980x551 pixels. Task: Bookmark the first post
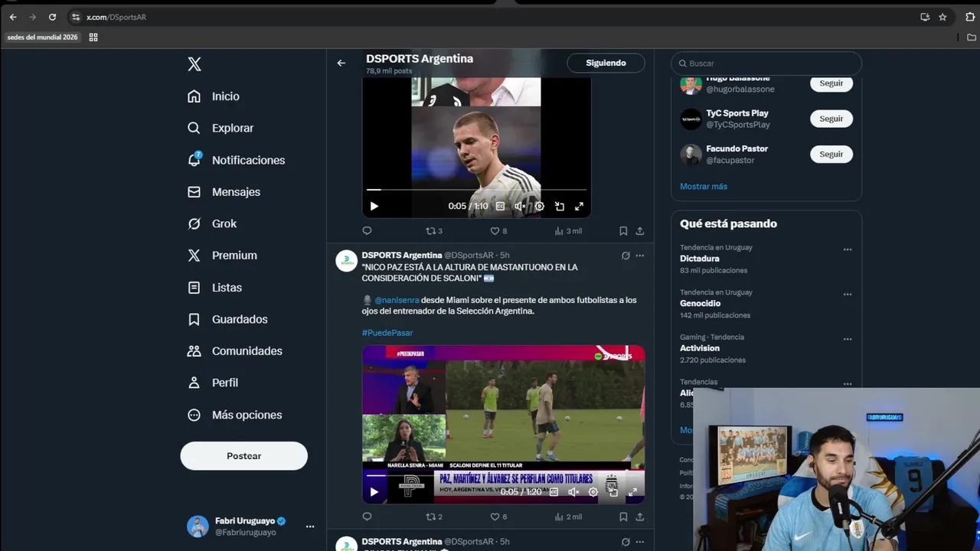tap(623, 230)
